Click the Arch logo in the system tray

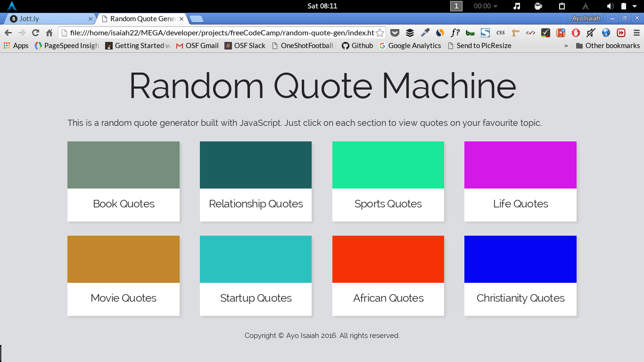(x=586, y=6)
